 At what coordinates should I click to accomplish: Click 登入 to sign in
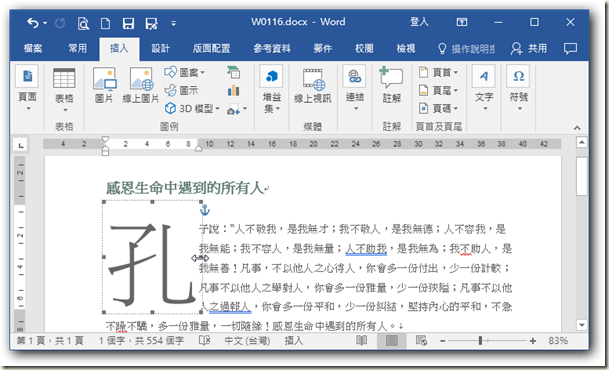(x=419, y=22)
